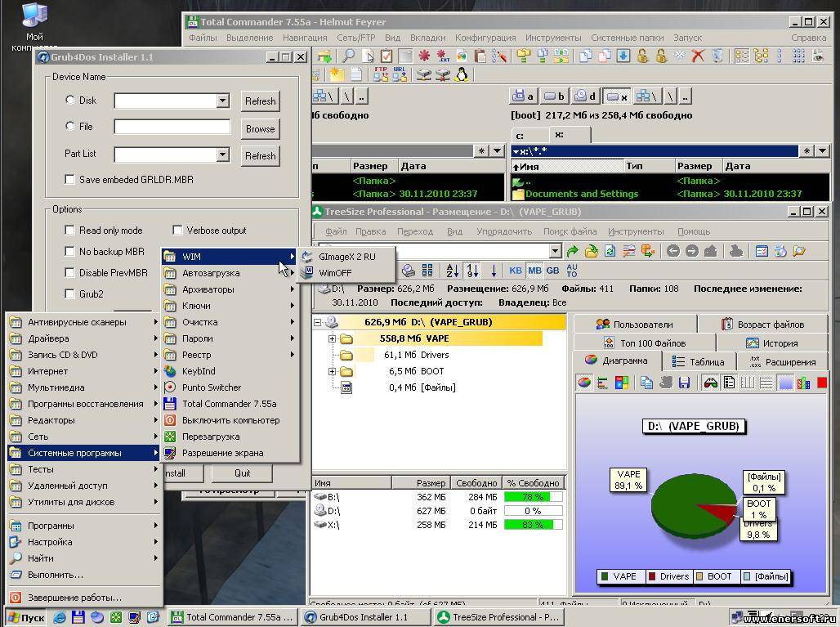The height and width of the screenshot is (627, 840).
Task: Expand the Антивирусные сканеры submenu
Action: [x=83, y=322]
